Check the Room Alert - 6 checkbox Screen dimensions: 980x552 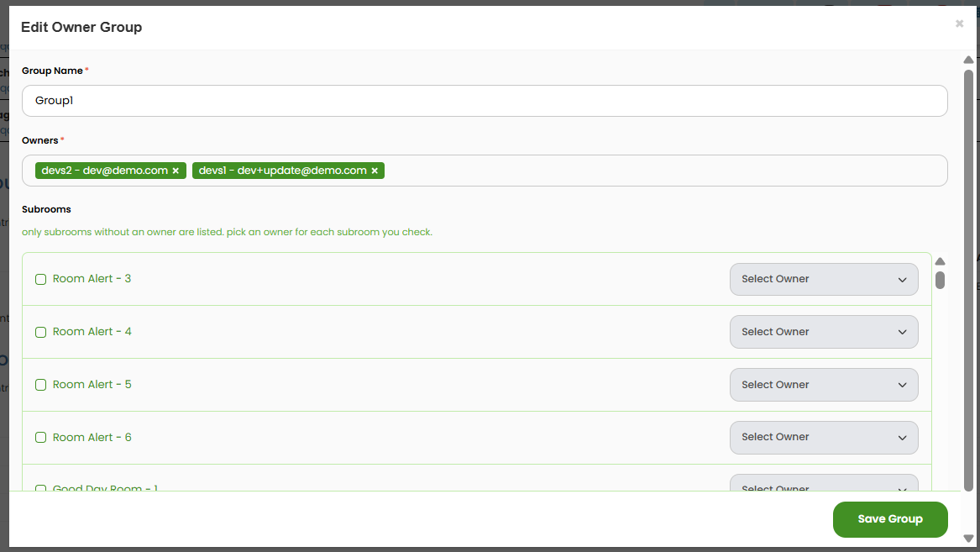point(40,438)
